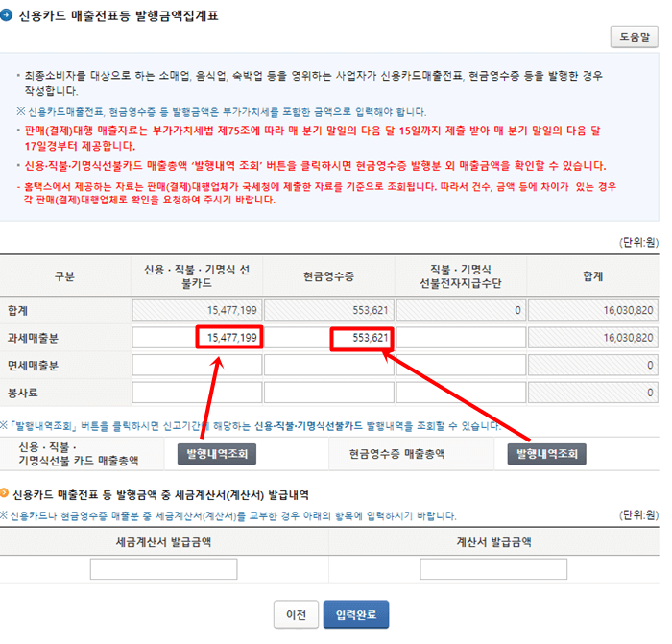The image size is (672, 644).
Task: Focus 봉사료 현금영수증 field
Action: [329, 393]
